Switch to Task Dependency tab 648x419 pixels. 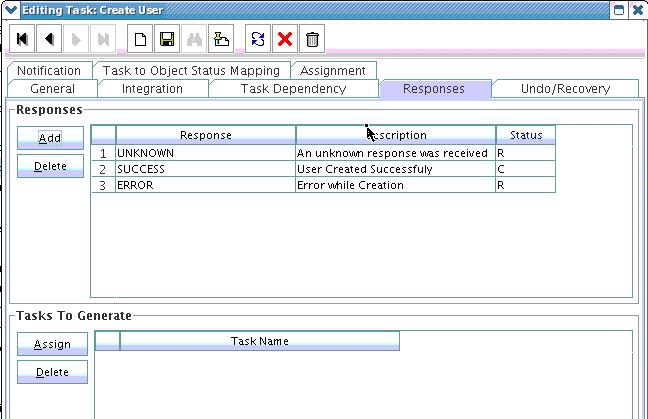point(293,88)
